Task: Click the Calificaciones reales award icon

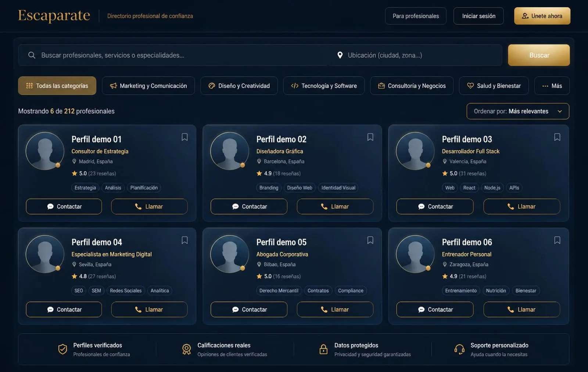Action: pos(187,349)
